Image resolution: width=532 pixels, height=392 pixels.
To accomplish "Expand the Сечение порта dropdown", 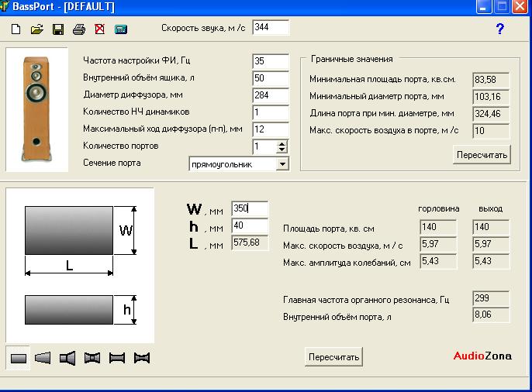I will coord(282,163).
